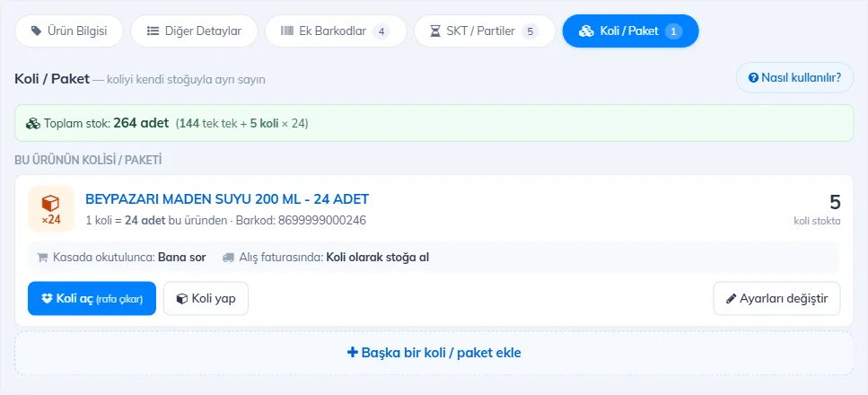Open the Ek Barkodlar tab
Screen dimensions: 868x395
click(x=336, y=31)
